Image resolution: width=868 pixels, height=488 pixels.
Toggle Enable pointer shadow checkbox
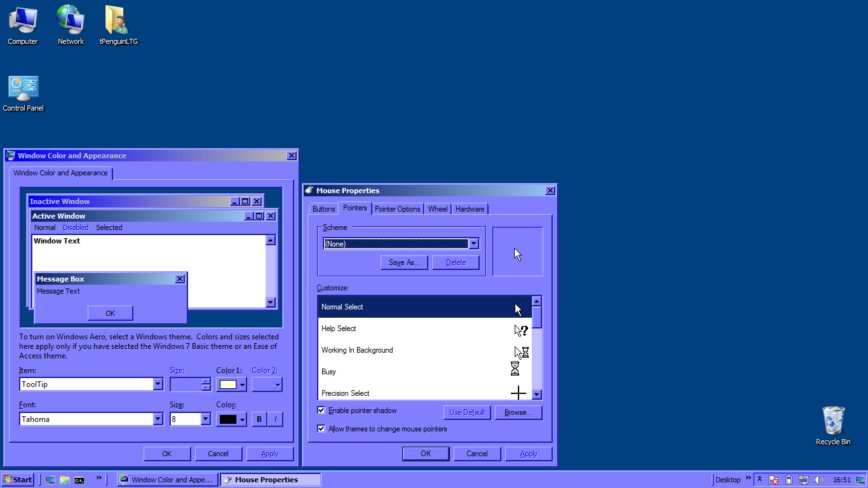(321, 410)
